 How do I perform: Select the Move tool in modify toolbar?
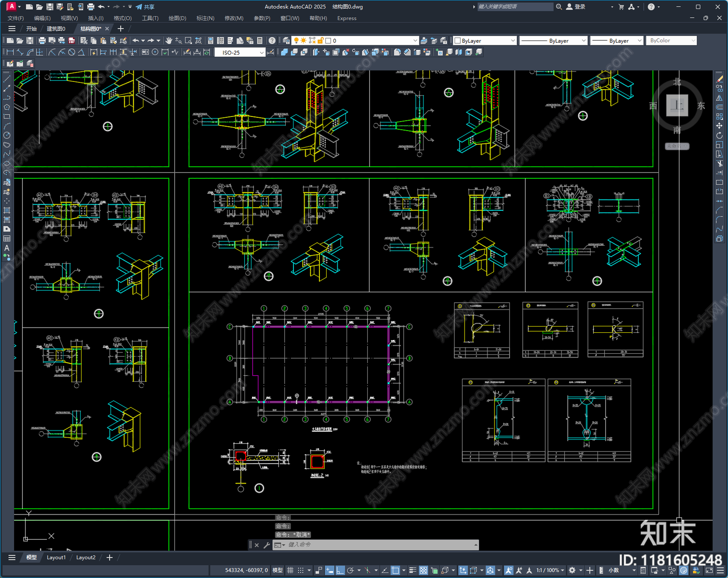pyautogui.click(x=719, y=126)
